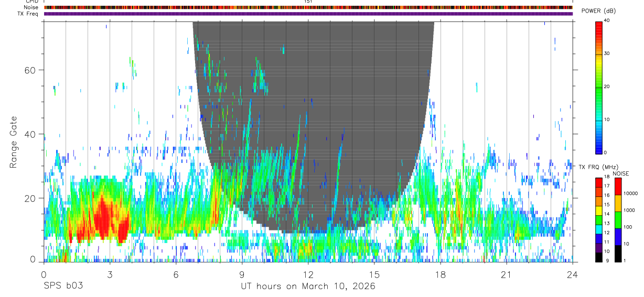Click the TX Freq strip label

(x=28, y=14)
